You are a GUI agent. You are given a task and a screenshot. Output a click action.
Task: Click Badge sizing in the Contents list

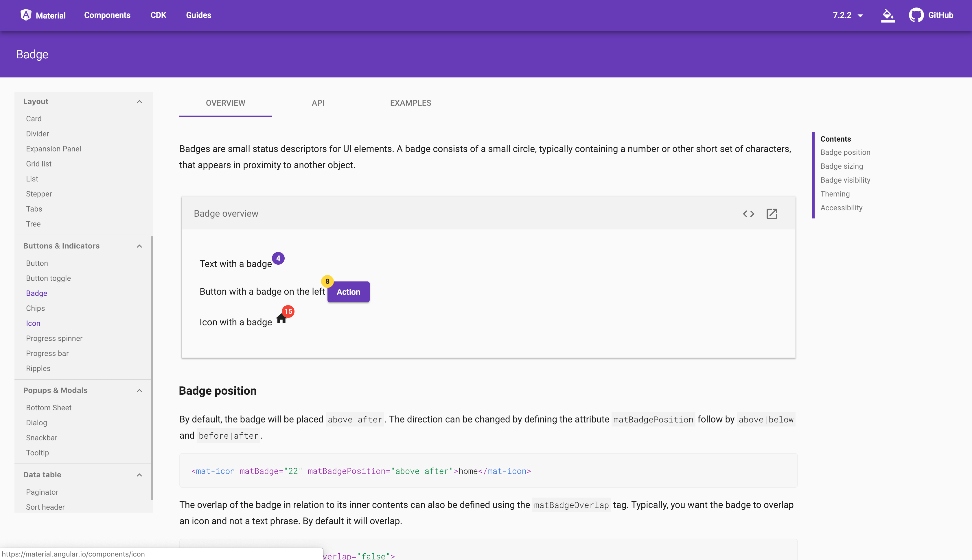point(841,166)
